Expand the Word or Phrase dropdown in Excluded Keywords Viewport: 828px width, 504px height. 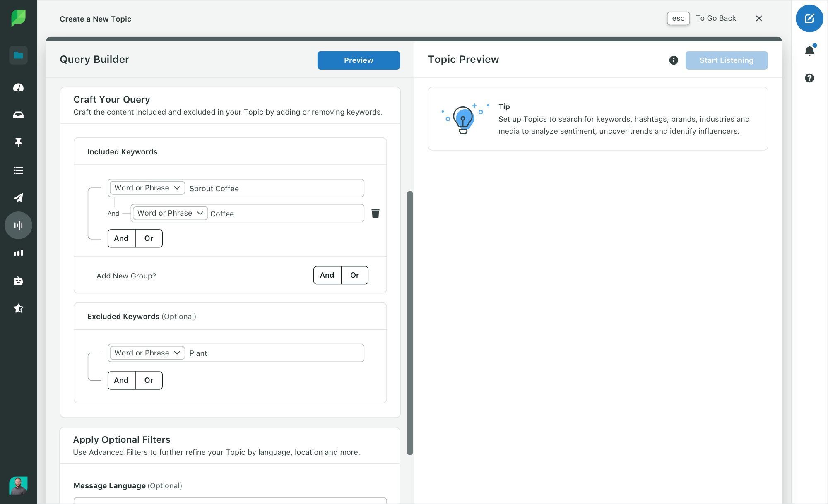click(x=147, y=352)
